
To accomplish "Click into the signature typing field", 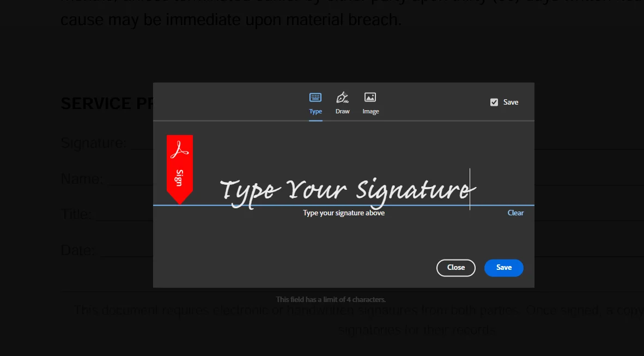I will [x=348, y=189].
